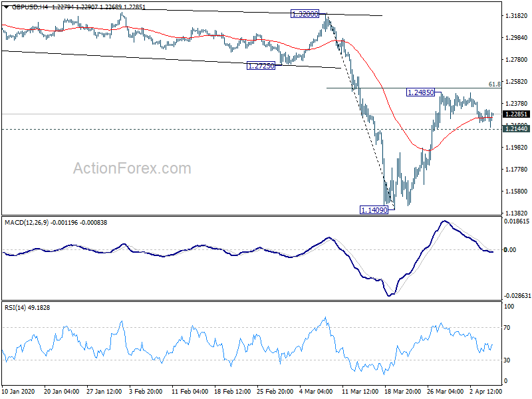
Task: Select the RSI(14) 49.1828 indicator label
Action: click(27, 308)
